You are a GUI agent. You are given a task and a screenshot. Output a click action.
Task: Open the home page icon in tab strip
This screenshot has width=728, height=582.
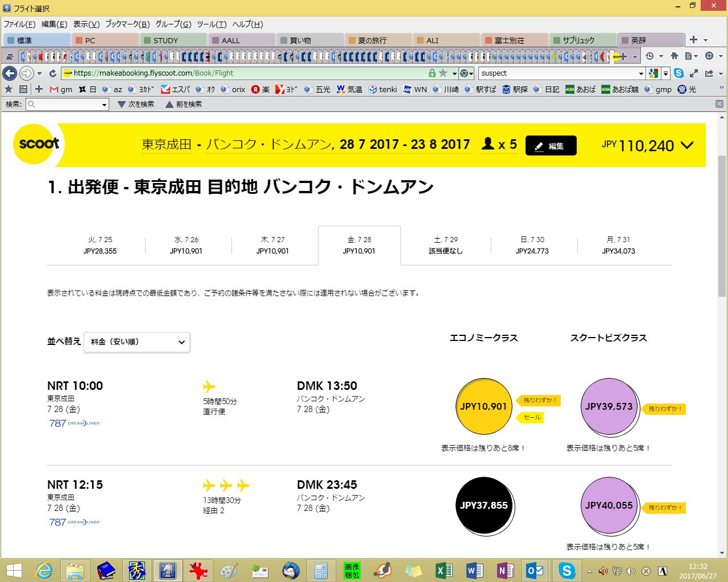675,56
